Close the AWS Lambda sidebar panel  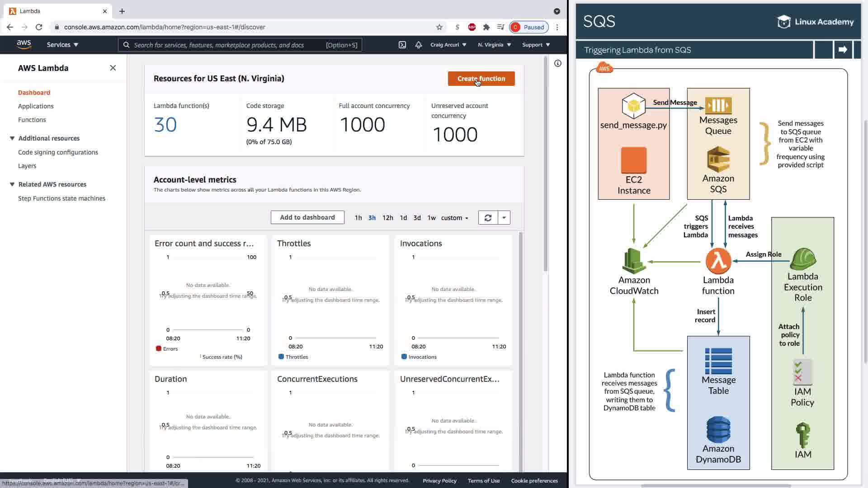click(x=113, y=68)
